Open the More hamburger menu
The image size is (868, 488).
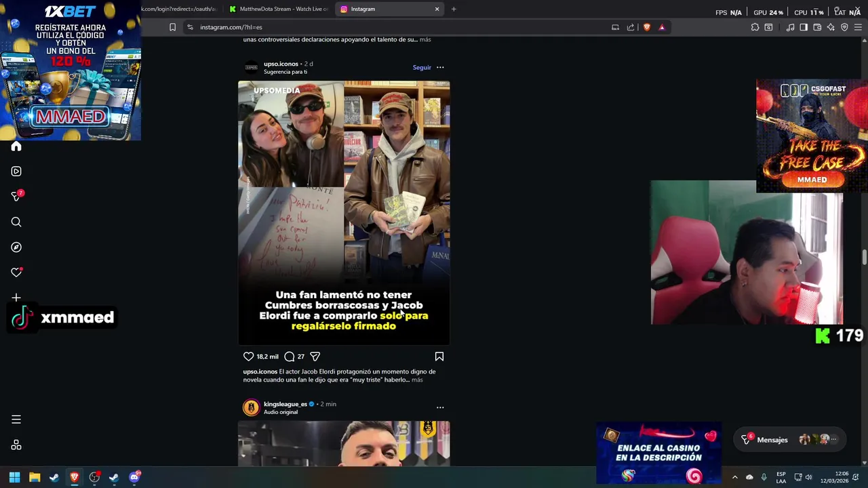(16, 420)
